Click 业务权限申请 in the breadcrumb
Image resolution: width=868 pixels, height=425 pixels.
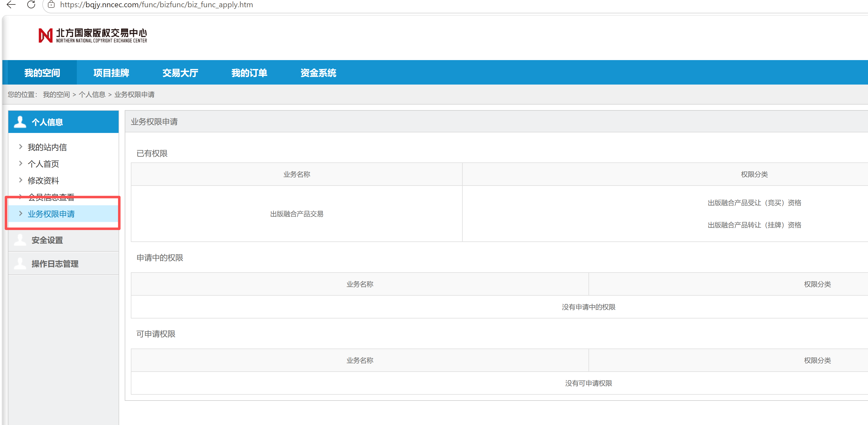[x=134, y=95]
